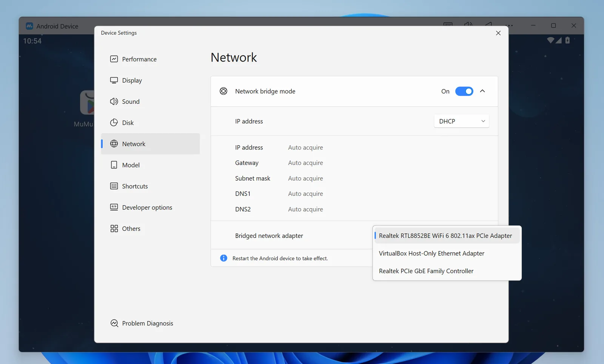Click the Display monitor icon in sidebar

114,80
